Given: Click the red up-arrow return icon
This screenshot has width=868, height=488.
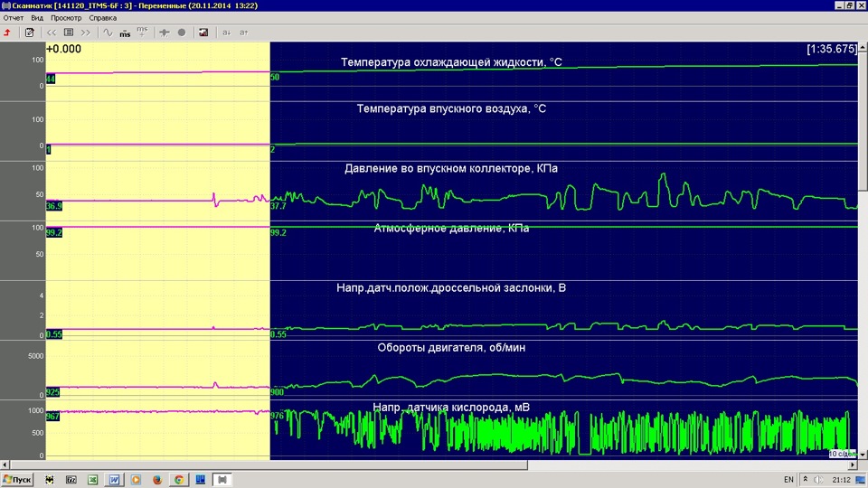Looking at the screenshot, I should coord(7,33).
